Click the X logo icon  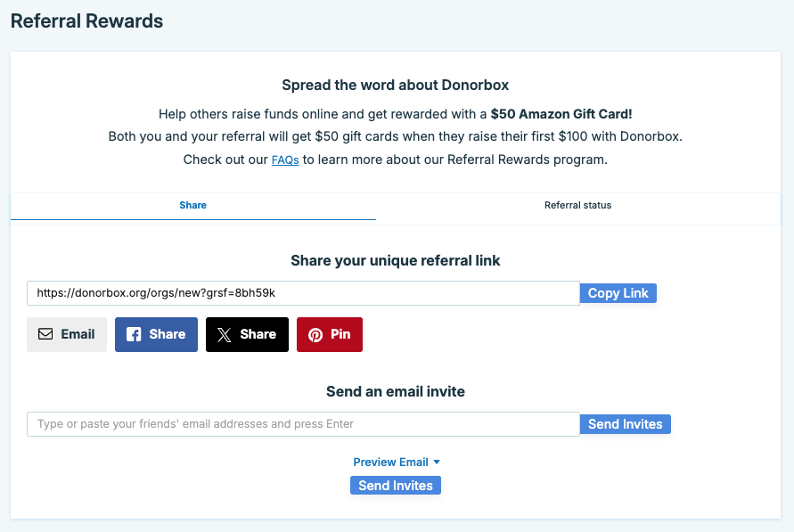[225, 334]
